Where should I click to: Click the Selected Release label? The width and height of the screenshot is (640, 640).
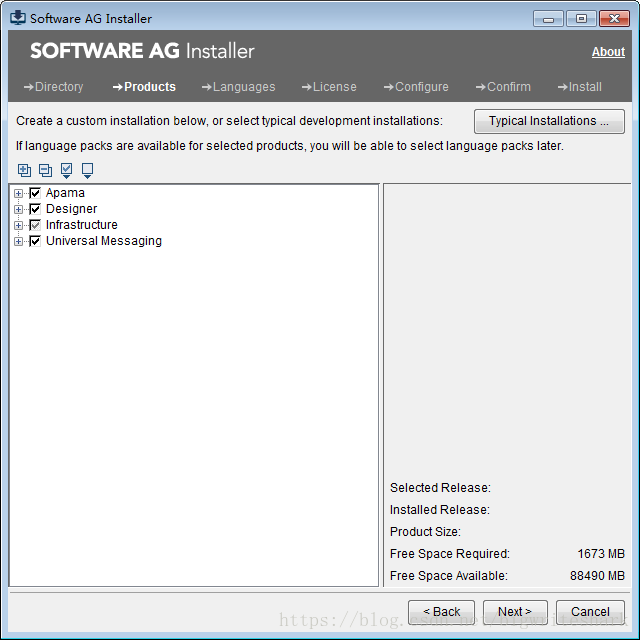(440, 488)
